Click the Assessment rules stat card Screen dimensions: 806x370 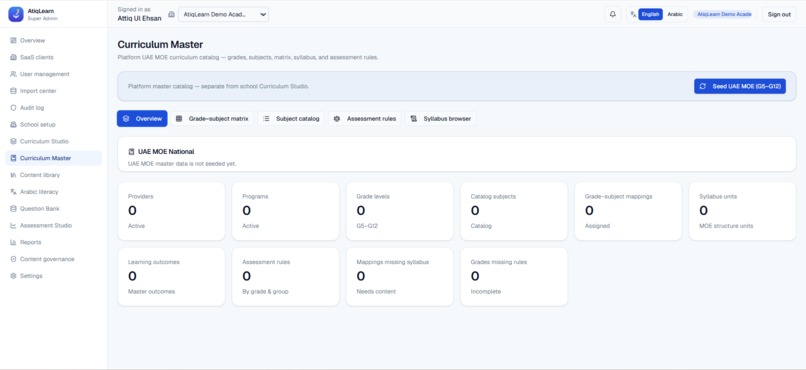[285, 276]
